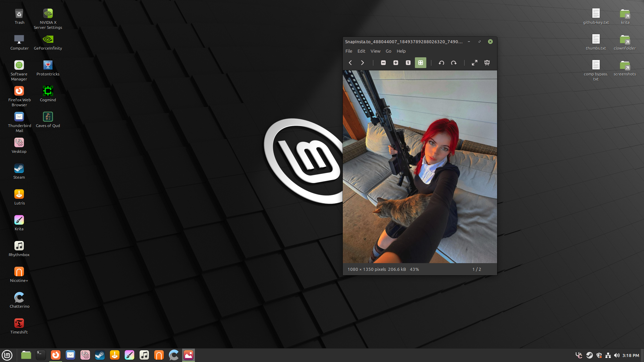Select Chatterino desktop icon
Viewport: 644px width, 362px height.
(19, 300)
